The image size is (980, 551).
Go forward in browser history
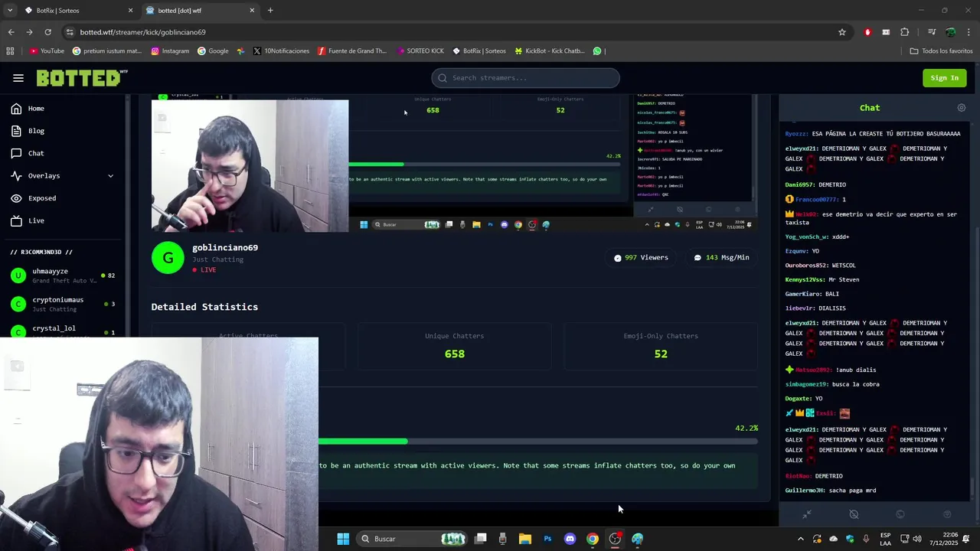coord(29,32)
